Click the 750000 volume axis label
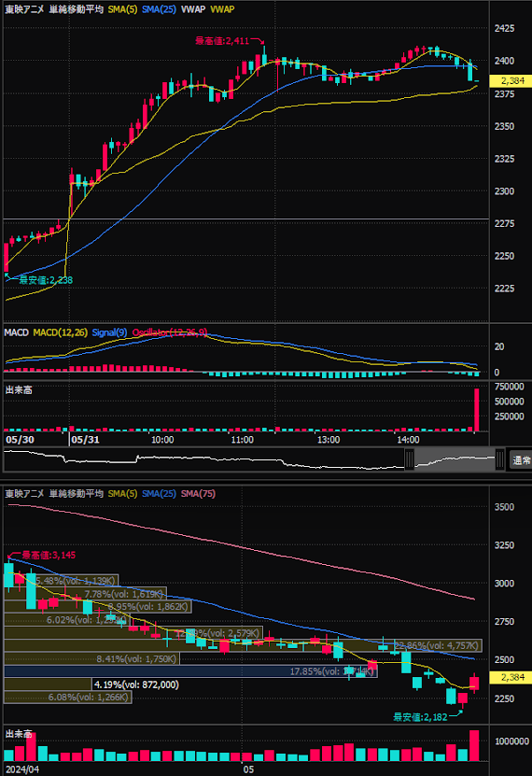532x776 pixels. pyautogui.click(x=510, y=387)
